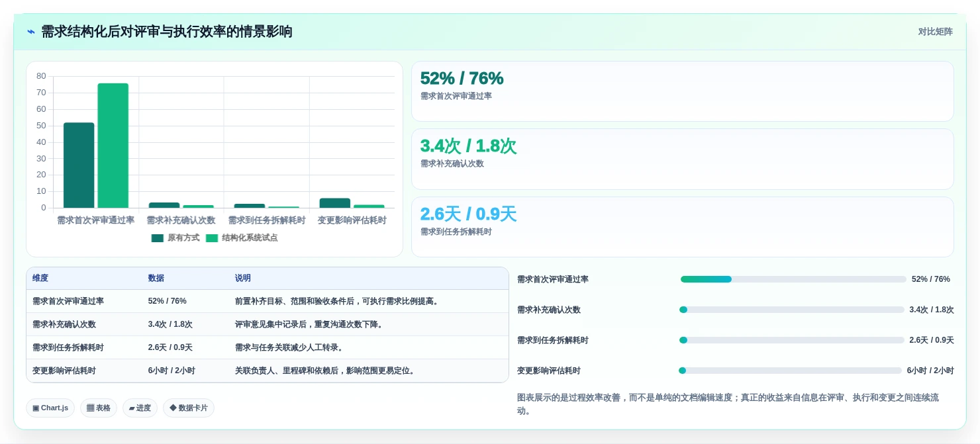Click progress value 52% / 76% at right
This screenshot has width=980, height=444.
[930, 279]
